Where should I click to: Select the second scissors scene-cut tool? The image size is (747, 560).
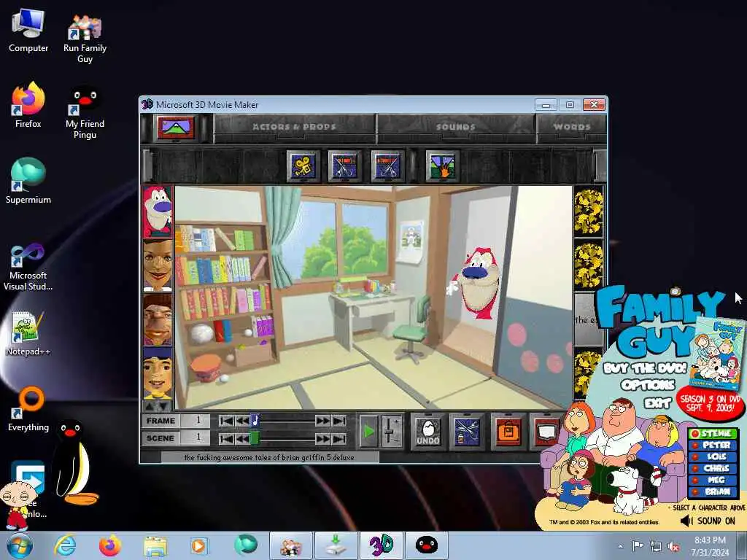click(387, 166)
